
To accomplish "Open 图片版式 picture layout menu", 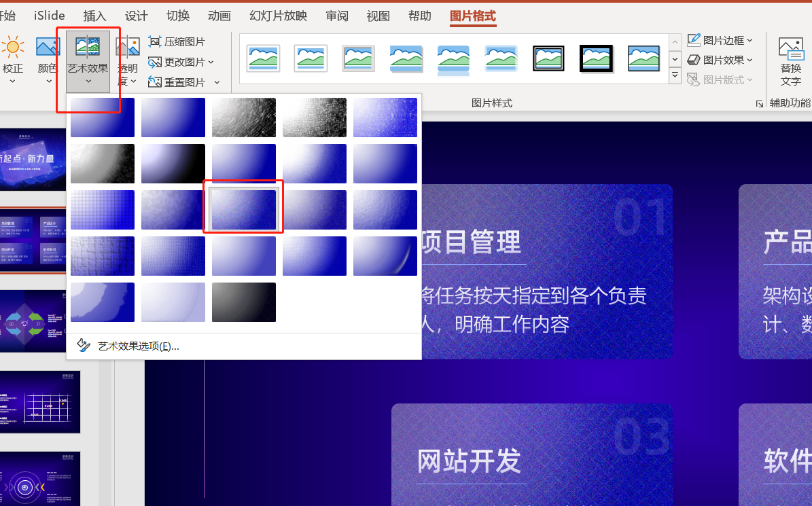I will pos(720,79).
